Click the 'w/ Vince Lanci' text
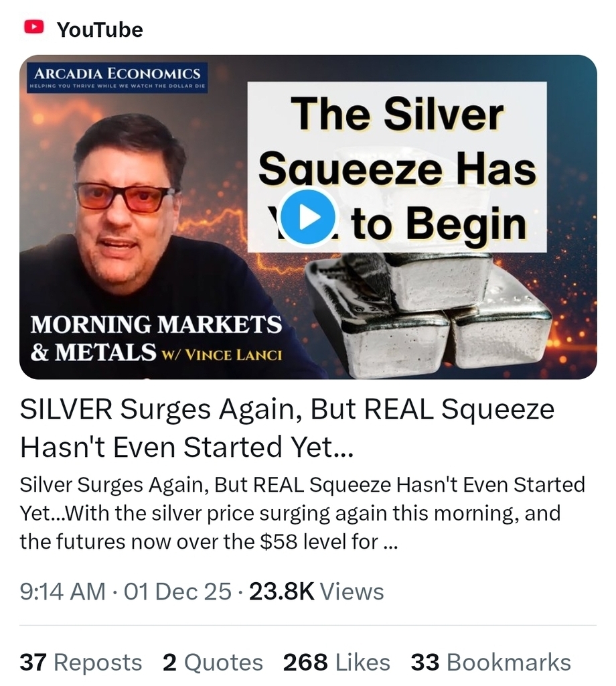 [222, 354]
